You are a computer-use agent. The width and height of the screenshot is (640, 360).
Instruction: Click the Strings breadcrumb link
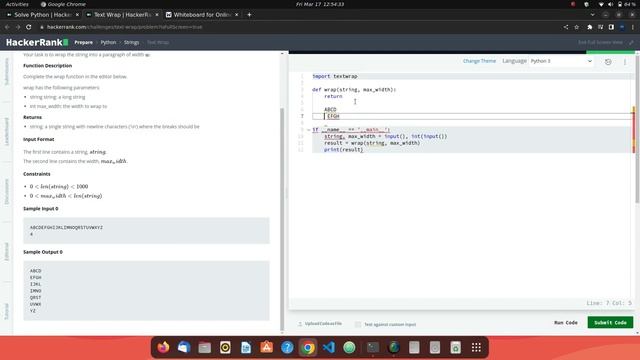[x=131, y=42]
